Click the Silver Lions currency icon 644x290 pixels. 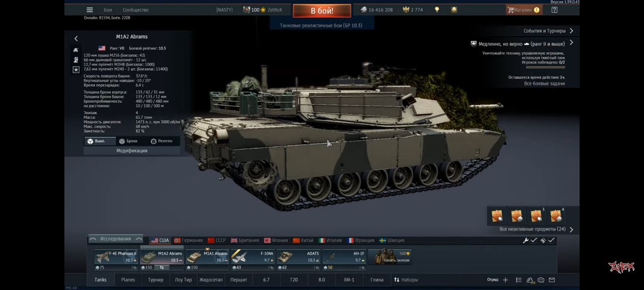363,10
